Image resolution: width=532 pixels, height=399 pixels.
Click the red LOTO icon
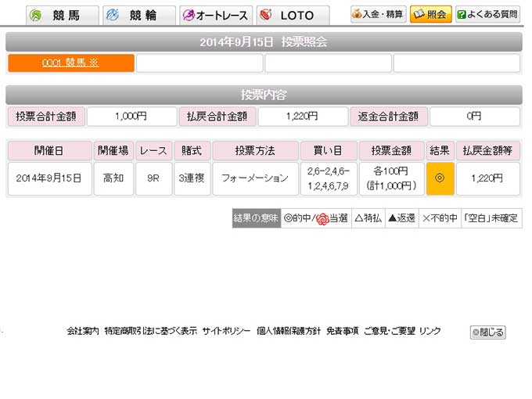[x=266, y=15]
